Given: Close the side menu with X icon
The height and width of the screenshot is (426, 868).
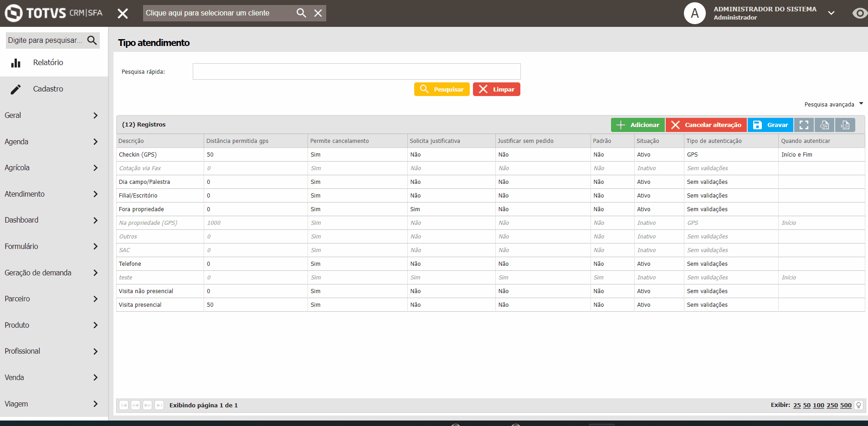Looking at the screenshot, I should pos(123,13).
